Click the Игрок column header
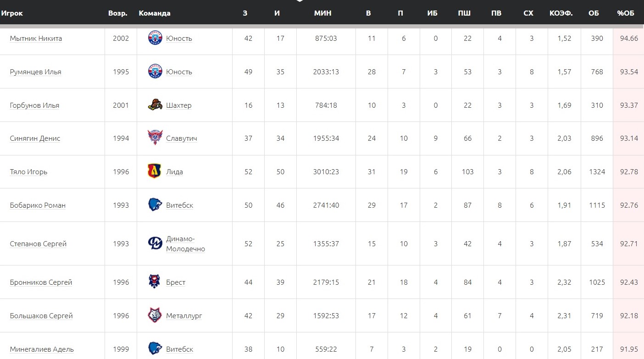 [12, 13]
